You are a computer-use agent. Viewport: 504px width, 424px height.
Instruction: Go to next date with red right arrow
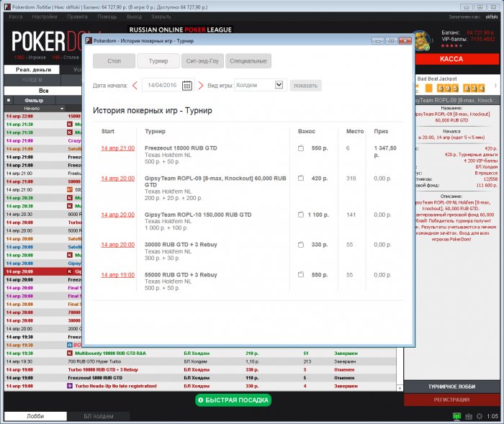click(201, 86)
